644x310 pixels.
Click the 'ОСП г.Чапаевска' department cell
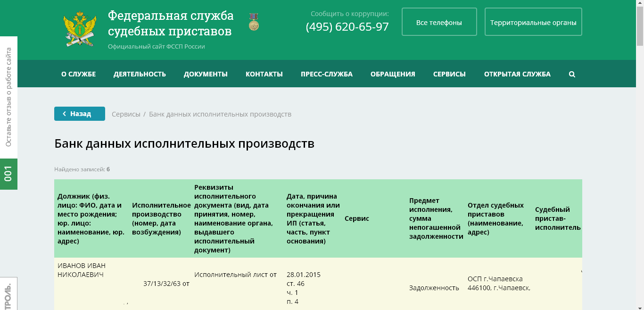tap(495, 279)
